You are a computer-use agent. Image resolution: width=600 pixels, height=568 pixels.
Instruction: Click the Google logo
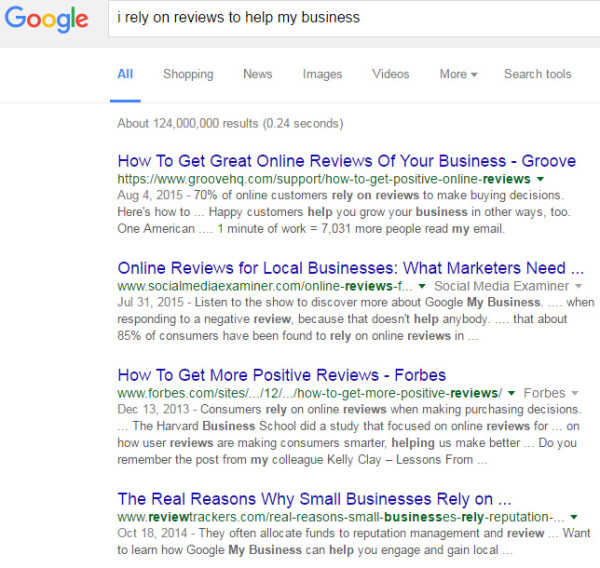click(x=46, y=19)
